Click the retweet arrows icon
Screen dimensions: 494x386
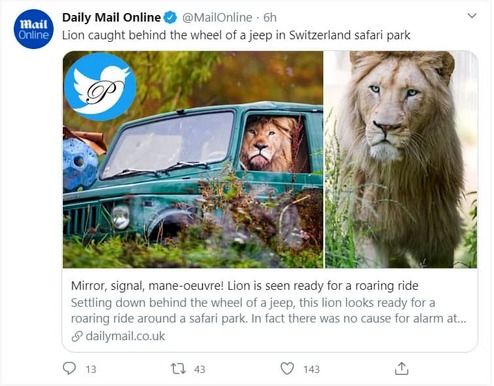click(x=178, y=369)
